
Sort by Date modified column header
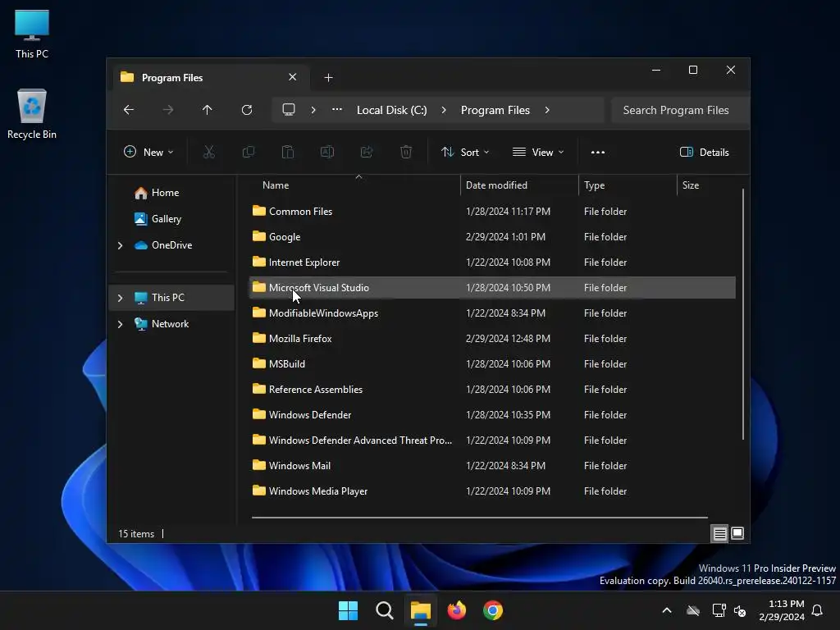(x=519, y=185)
